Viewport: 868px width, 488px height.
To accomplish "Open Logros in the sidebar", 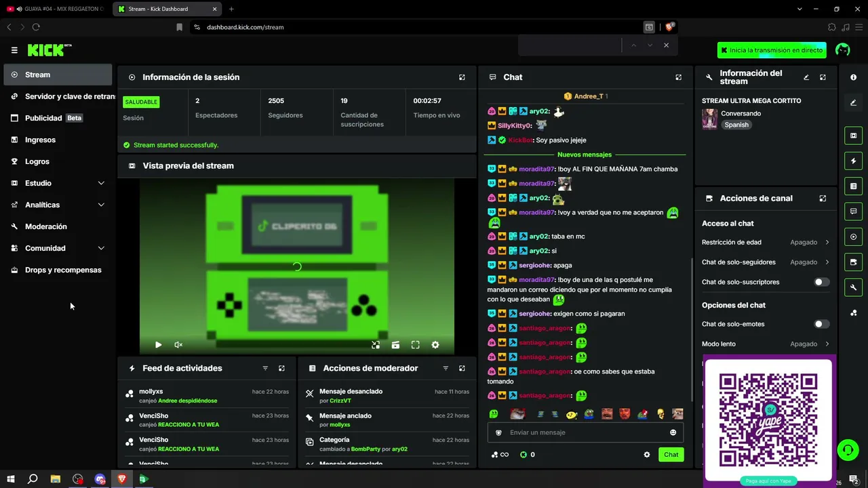I will point(58,161).
